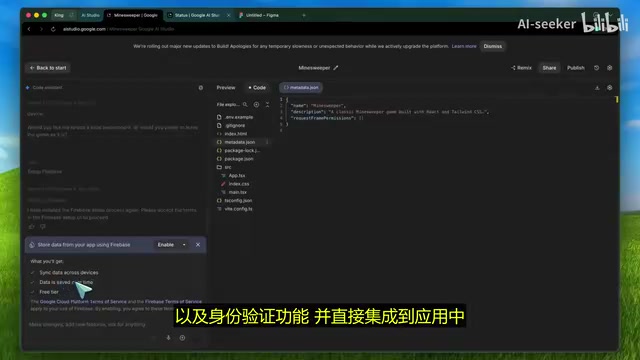This screenshot has height=360, width=640.
Task: Select the metadata.json editor tab
Action: pos(301,87)
